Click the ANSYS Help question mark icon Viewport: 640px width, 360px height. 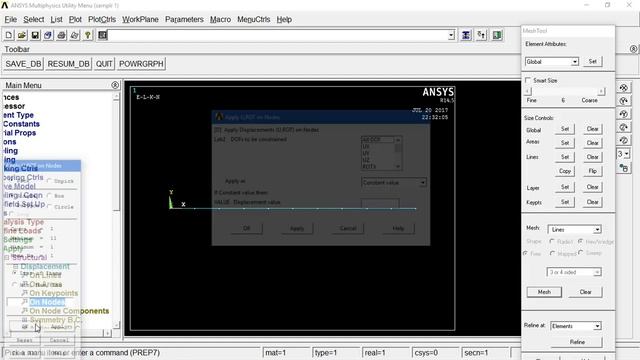(x=88, y=36)
